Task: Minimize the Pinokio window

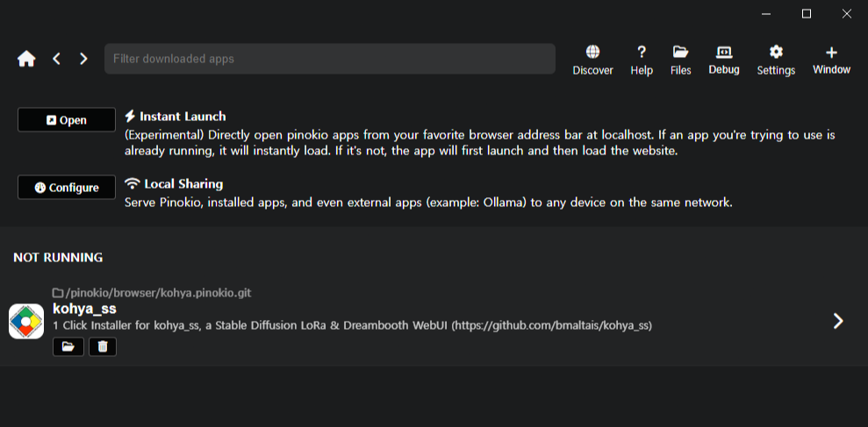Action: pos(766,14)
